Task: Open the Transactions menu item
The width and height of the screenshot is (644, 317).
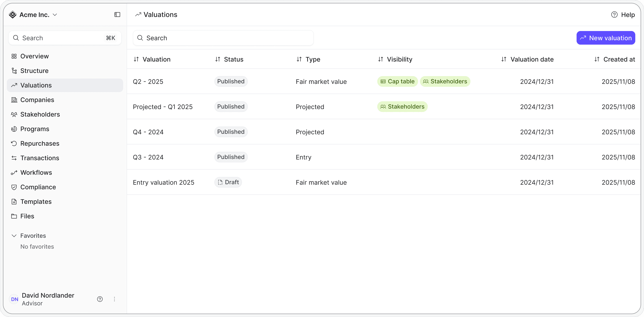Action: 40,158
